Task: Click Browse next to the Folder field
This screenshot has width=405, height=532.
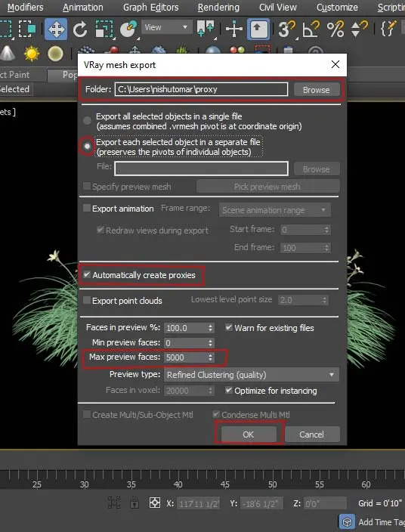Action: click(x=316, y=90)
